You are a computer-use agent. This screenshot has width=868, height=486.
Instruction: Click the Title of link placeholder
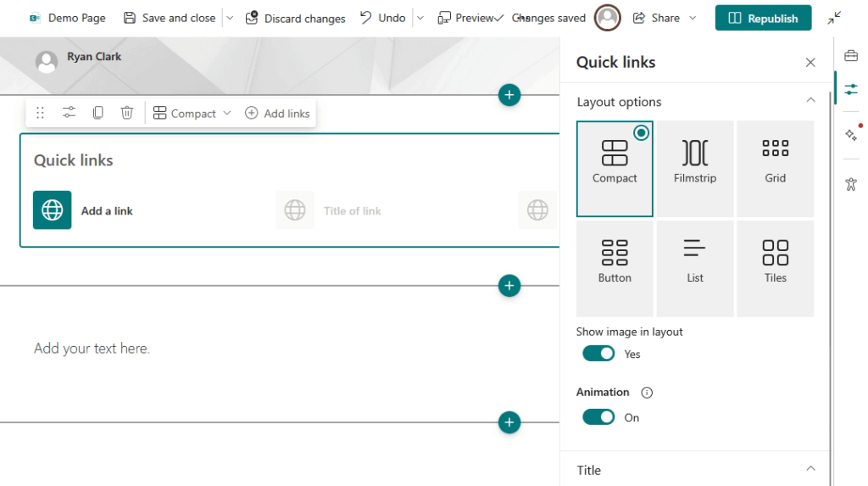point(352,211)
